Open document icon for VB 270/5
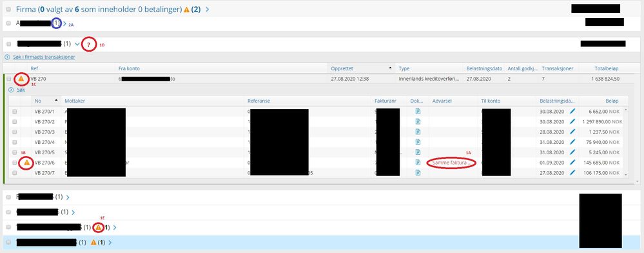This screenshot has width=644, height=253. 418,152
